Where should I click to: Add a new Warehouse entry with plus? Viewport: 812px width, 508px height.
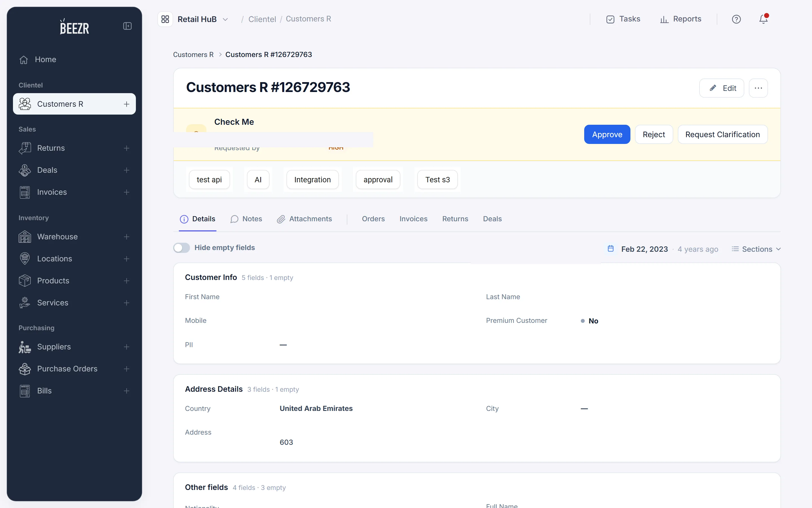(127, 237)
